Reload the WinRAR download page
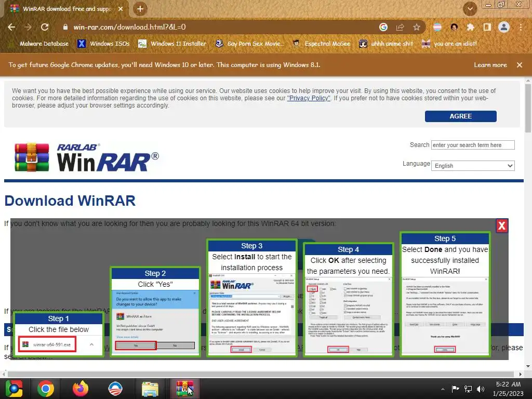Screen dimensions: 532x399 coord(45,27)
